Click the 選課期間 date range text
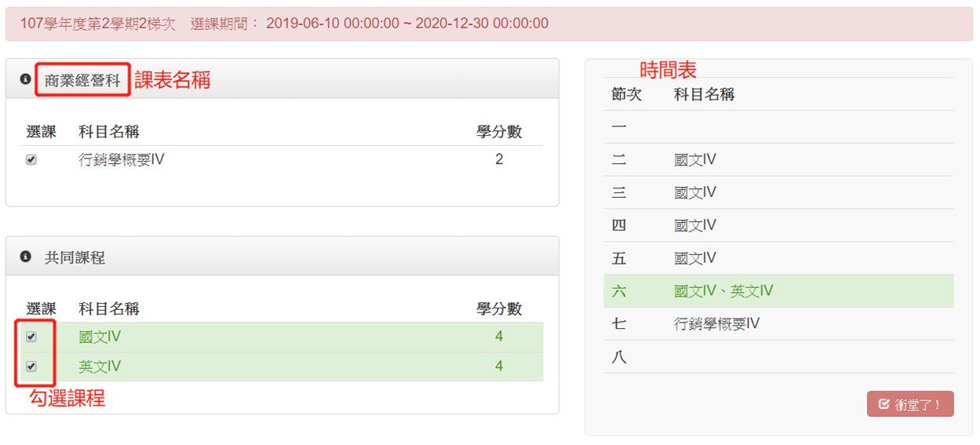The image size is (980, 445). coord(370,24)
